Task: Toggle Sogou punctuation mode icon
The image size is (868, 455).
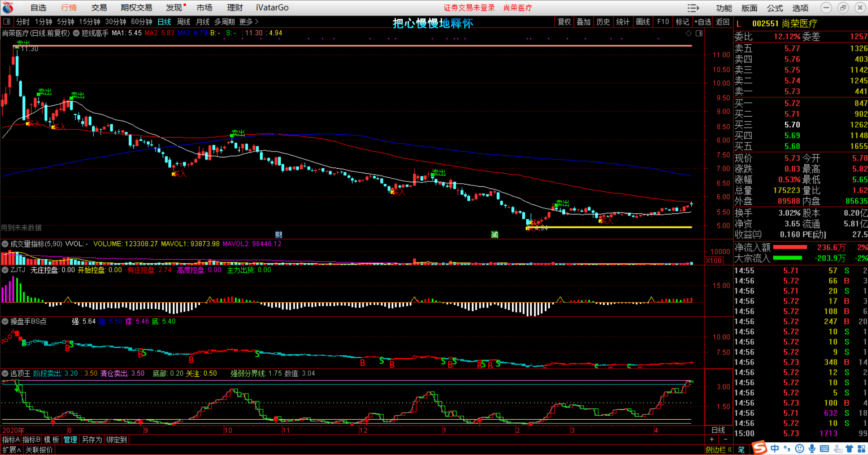Action: [787, 449]
